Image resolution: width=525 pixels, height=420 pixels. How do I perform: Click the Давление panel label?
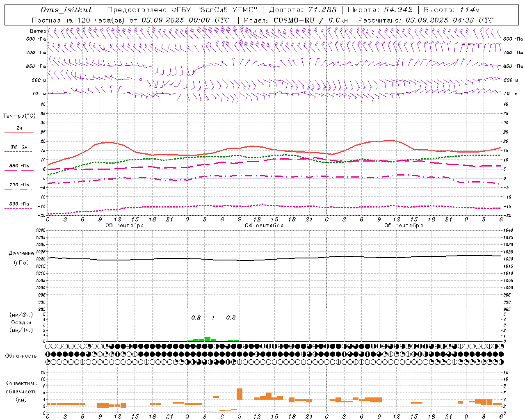point(21,253)
